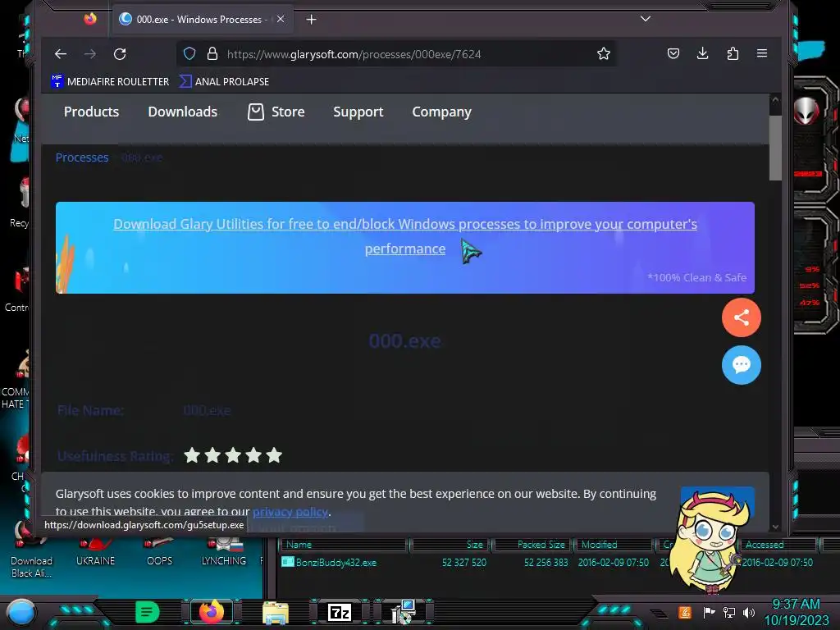Click the network tray icon
This screenshot has width=840, height=630.
click(729, 612)
